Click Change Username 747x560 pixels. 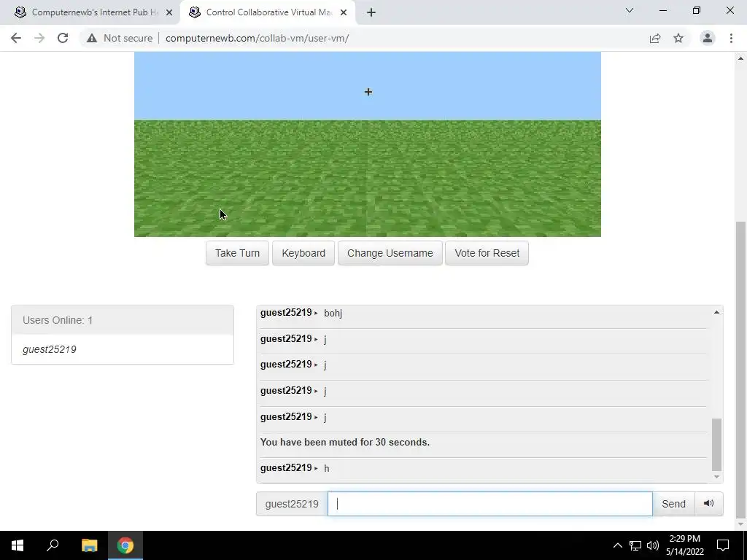(390, 253)
